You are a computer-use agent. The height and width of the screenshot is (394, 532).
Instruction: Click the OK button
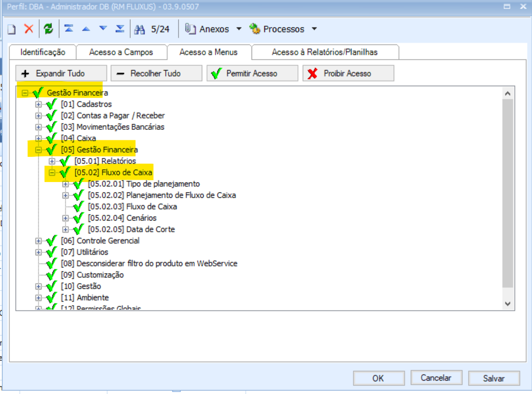(379, 378)
